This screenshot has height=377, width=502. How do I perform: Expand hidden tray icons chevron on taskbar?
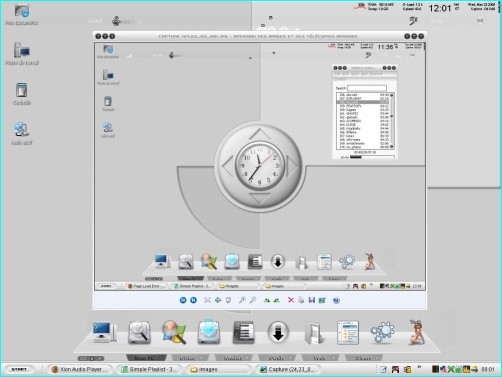(x=419, y=367)
